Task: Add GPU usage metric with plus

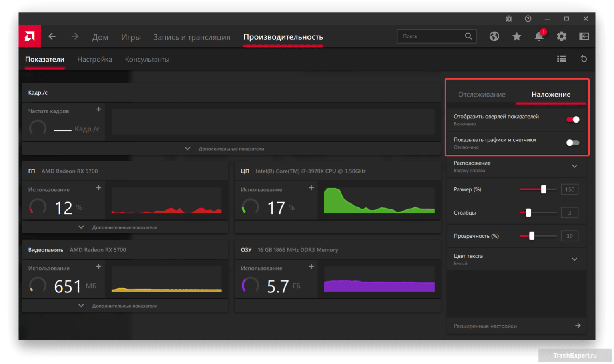Action: coord(99,188)
